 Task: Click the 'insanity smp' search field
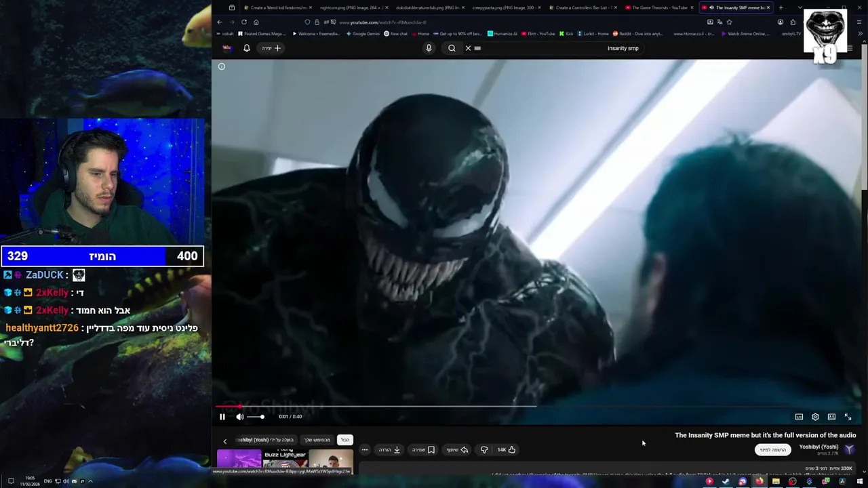pos(563,48)
